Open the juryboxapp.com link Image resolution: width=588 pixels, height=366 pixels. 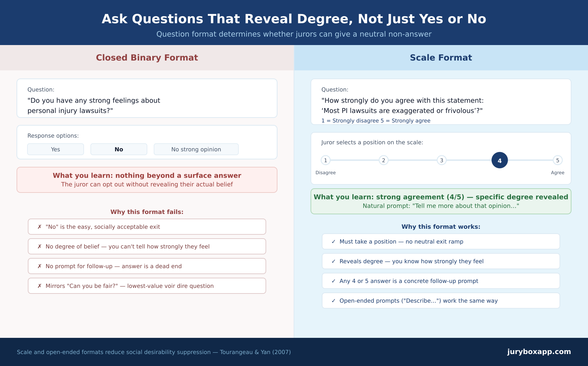pos(539,352)
